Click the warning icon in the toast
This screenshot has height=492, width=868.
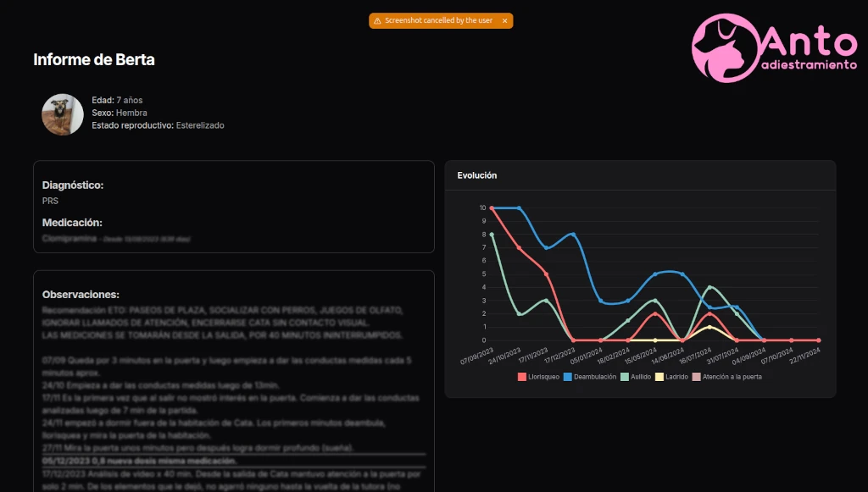(377, 21)
